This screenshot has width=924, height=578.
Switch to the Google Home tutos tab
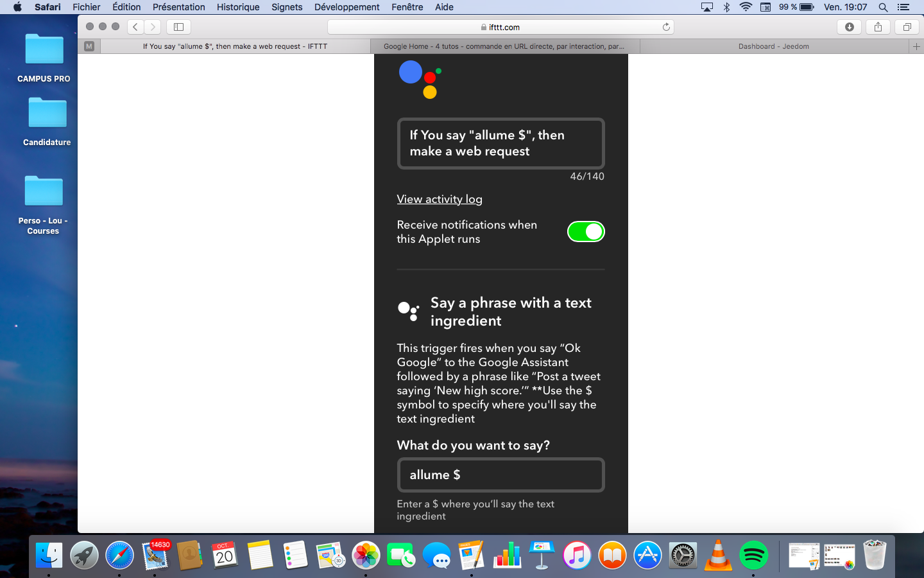[x=505, y=46]
